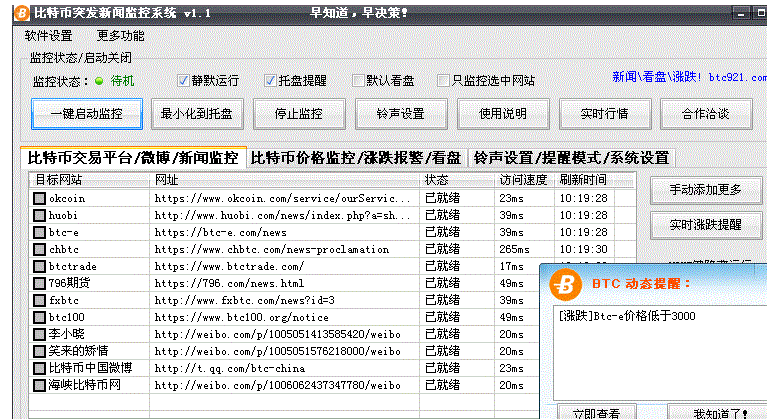Click the color square beside btctrade
The height and width of the screenshot is (419, 767).
pyautogui.click(x=39, y=266)
